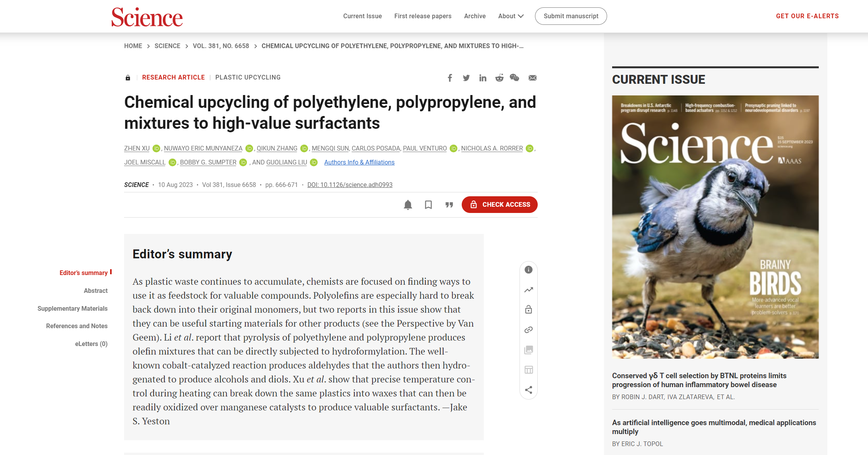Click the Submit manuscript button
868x455 pixels.
tap(571, 16)
